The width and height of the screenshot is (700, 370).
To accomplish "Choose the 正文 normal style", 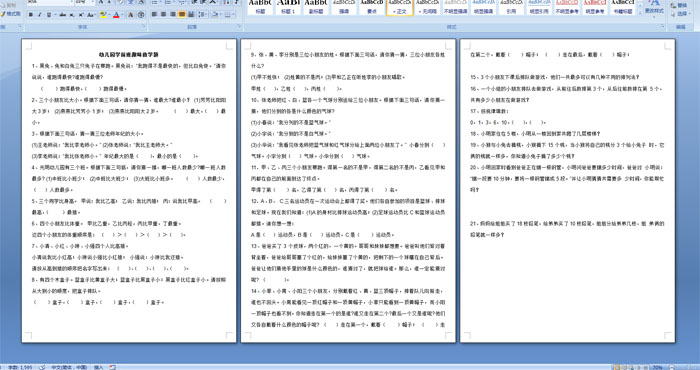I will 400,7.
